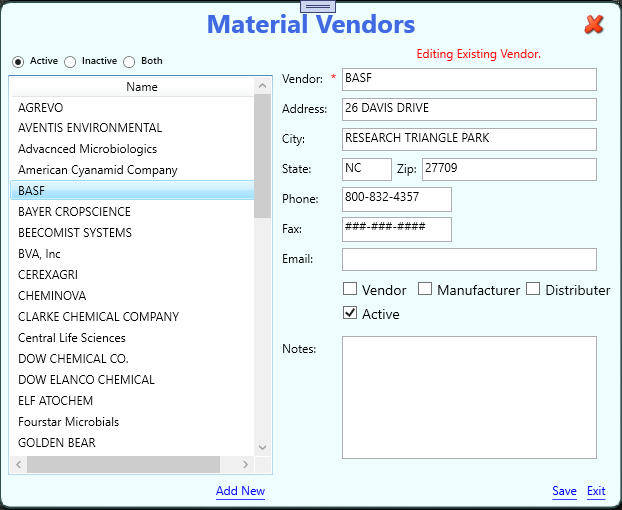
Task: Select the BASF row in list
Action: coord(132,190)
